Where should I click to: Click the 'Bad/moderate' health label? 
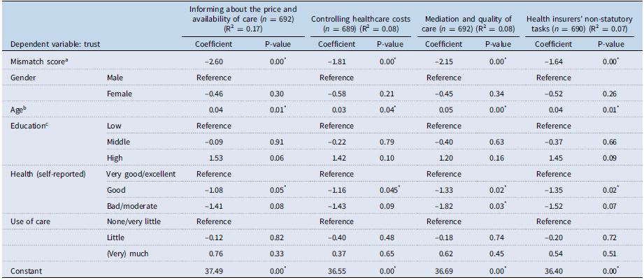click(x=131, y=205)
